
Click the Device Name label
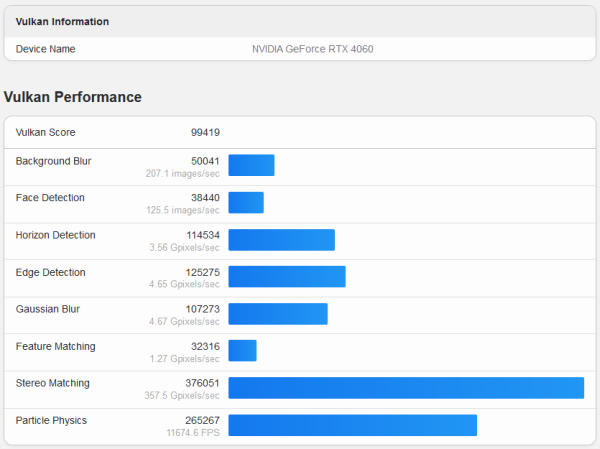point(46,49)
